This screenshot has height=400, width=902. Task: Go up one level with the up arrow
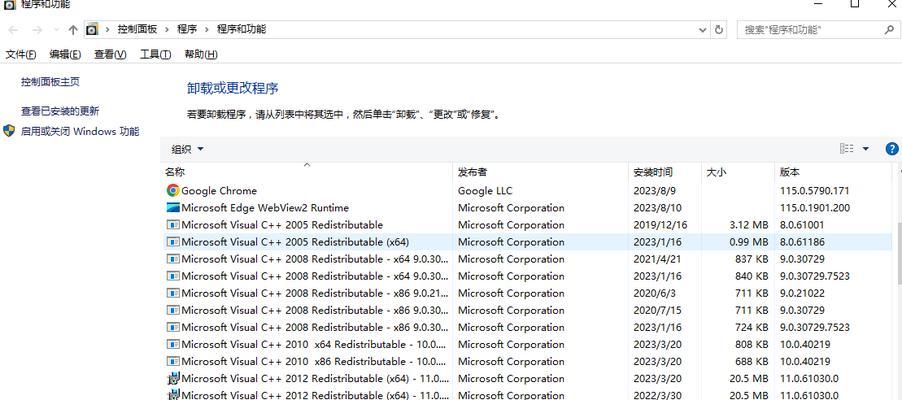[72, 30]
